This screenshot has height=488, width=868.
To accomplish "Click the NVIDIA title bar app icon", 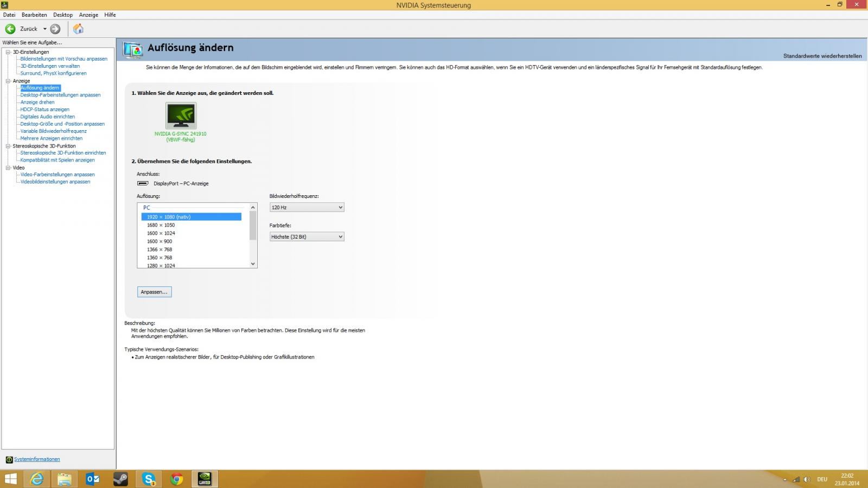I will (4, 5).
